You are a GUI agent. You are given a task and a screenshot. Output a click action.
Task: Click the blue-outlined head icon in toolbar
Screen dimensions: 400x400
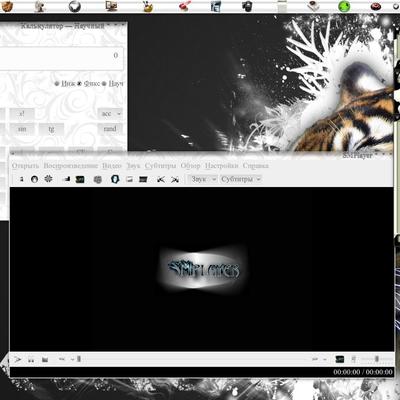point(115,179)
